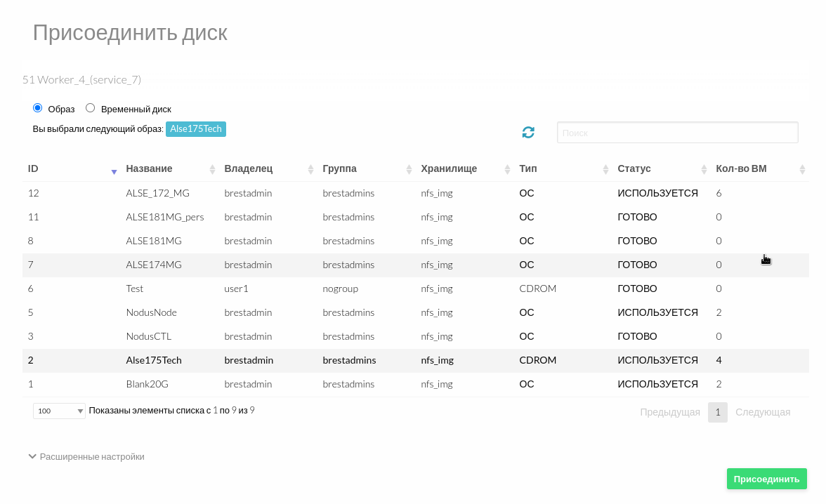Open the page size dropdown showing 100
Image resolution: width=826 pixels, height=504 pixels.
click(59, 411)
